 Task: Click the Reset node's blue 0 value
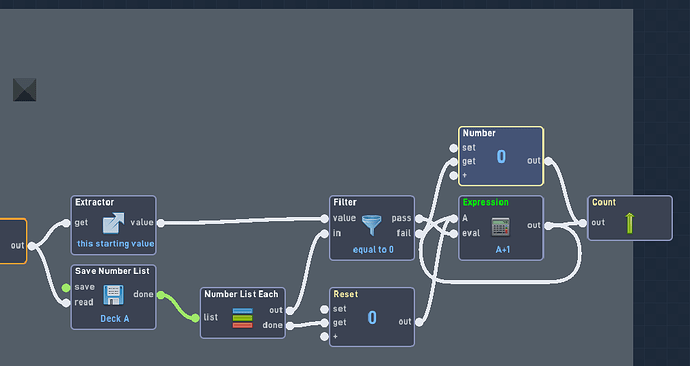coord(372,318)
